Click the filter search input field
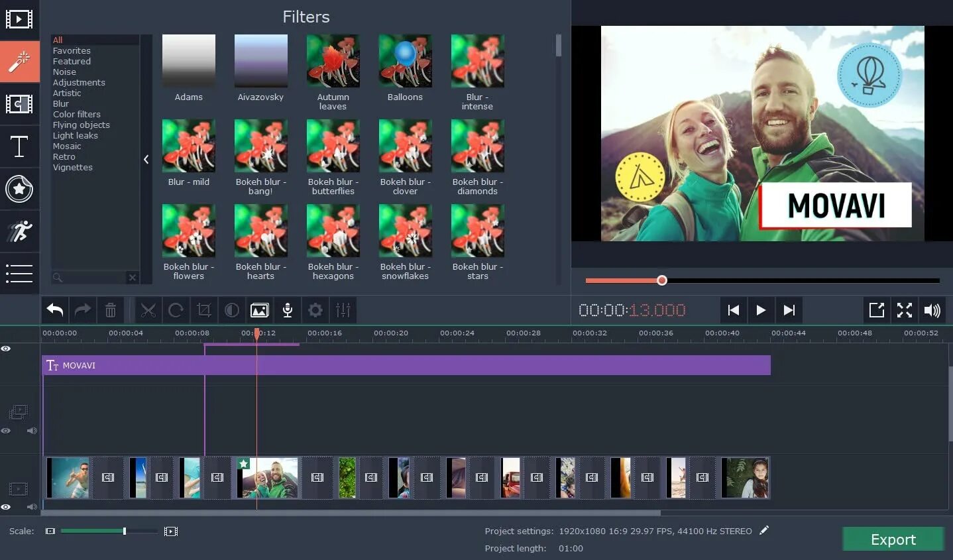The image size is (953, 560). pyautogui.click(x=89, y=278)
